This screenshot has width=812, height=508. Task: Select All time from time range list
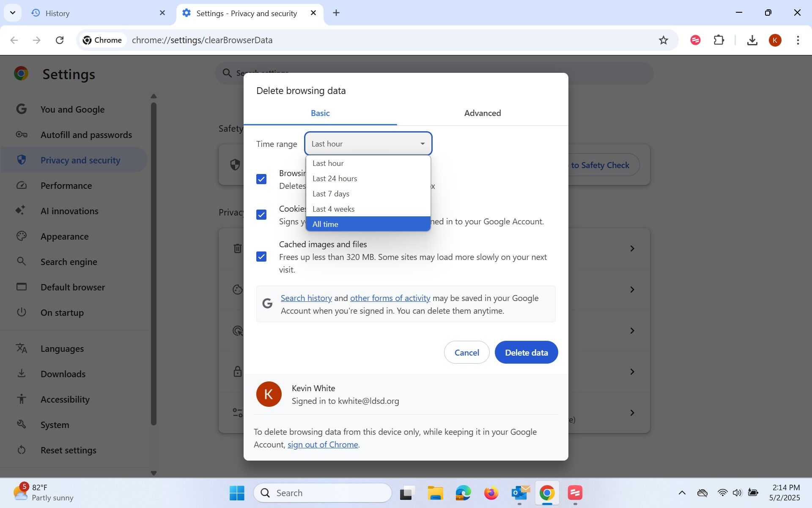click(368, 224)
